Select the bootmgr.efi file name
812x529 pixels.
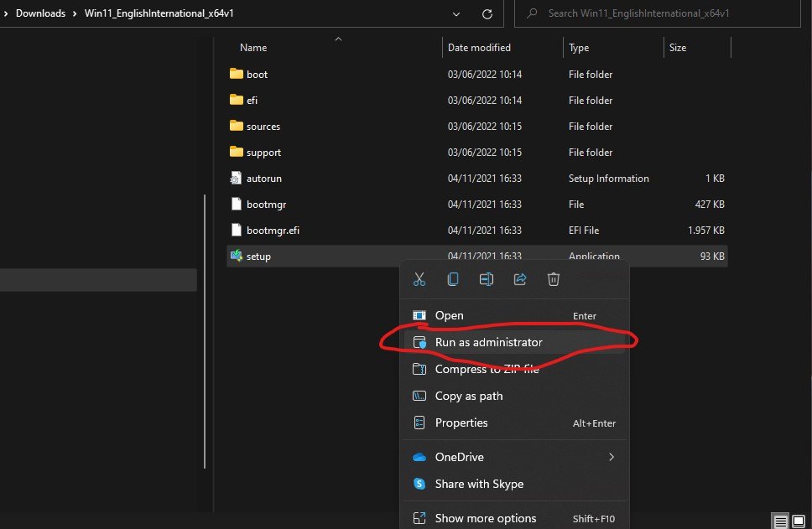[x=273, y=231]
